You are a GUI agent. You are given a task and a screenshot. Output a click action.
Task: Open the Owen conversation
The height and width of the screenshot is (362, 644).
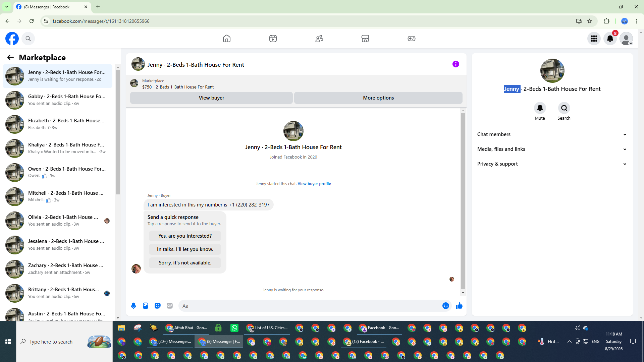[58, 173]
